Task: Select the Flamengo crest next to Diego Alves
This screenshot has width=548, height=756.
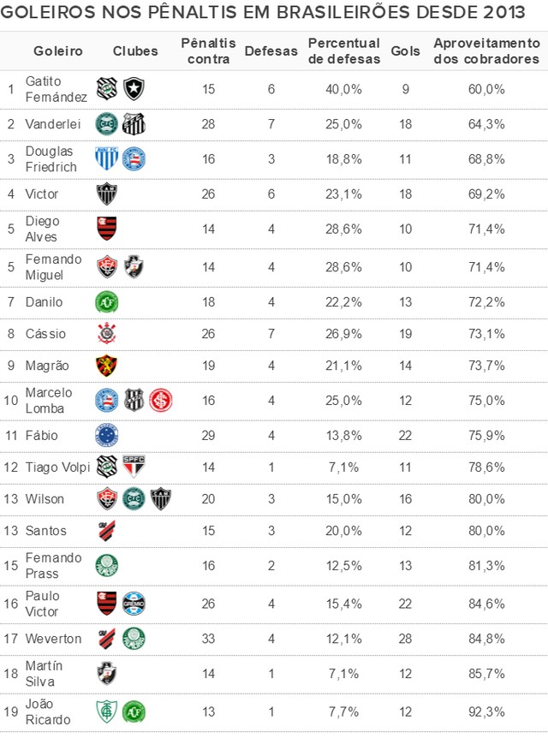Action: click(106, 229)
